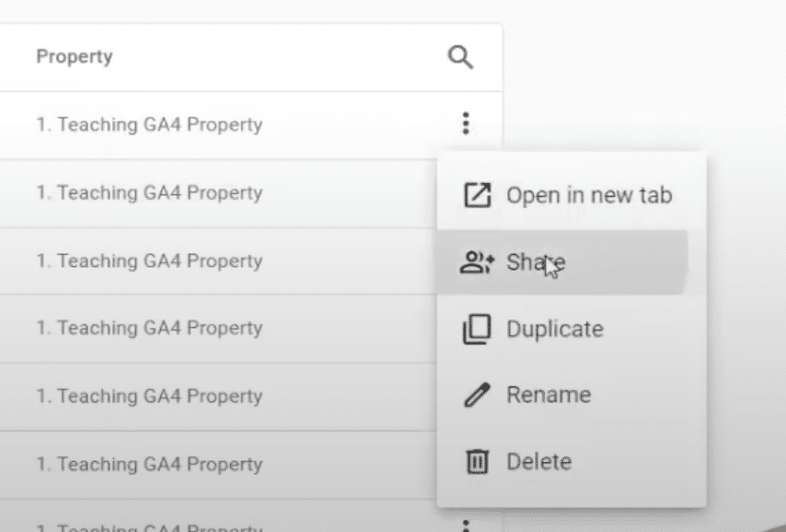Click the Property column header
Screen dimensions: 786x532
75,56
